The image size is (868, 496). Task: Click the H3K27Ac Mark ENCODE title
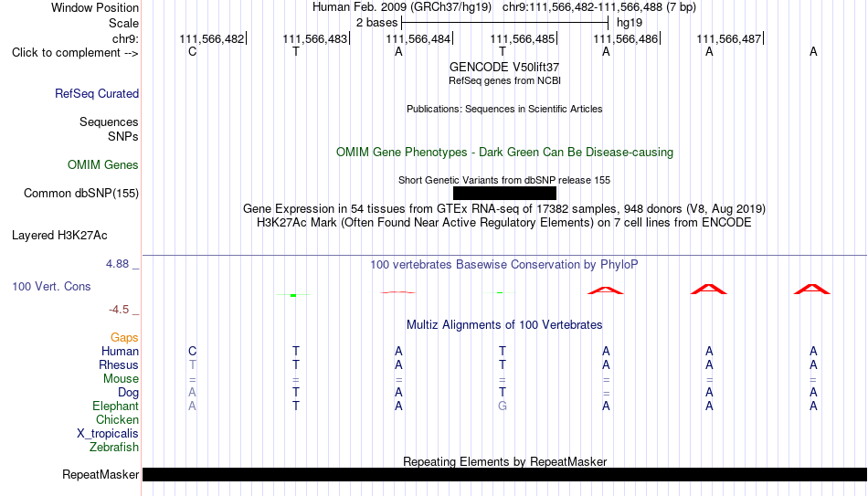[504, 223]
